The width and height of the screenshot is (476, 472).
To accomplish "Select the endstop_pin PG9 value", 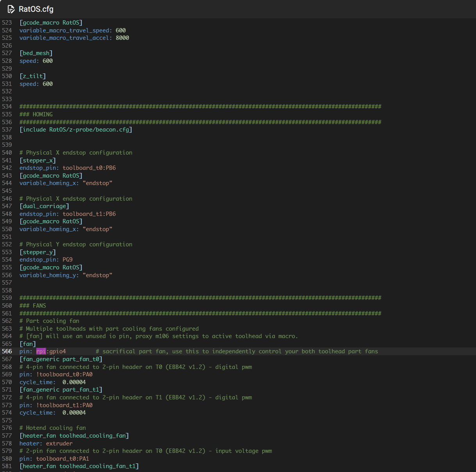I will (x=67, y=259).
